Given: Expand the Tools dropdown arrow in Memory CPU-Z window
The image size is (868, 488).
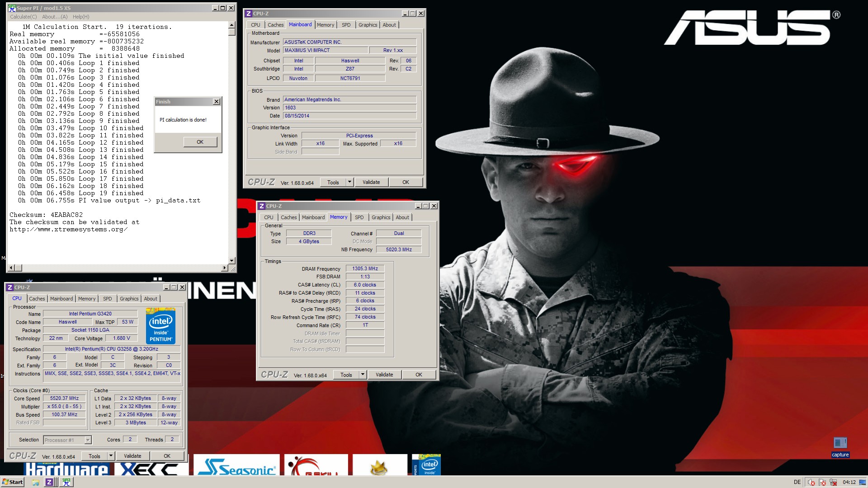Looking at the screenshot, I should point(363,375).
